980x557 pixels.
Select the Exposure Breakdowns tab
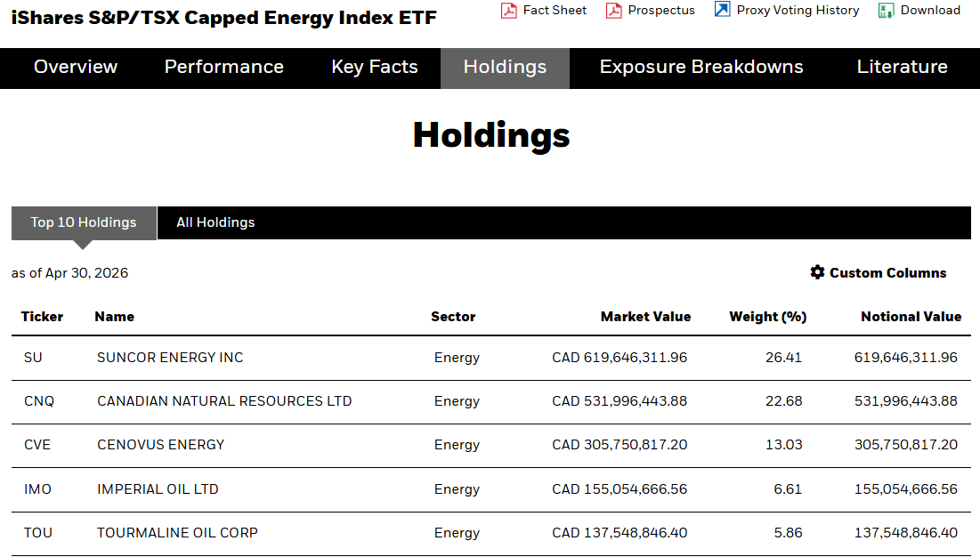[701, 67]
